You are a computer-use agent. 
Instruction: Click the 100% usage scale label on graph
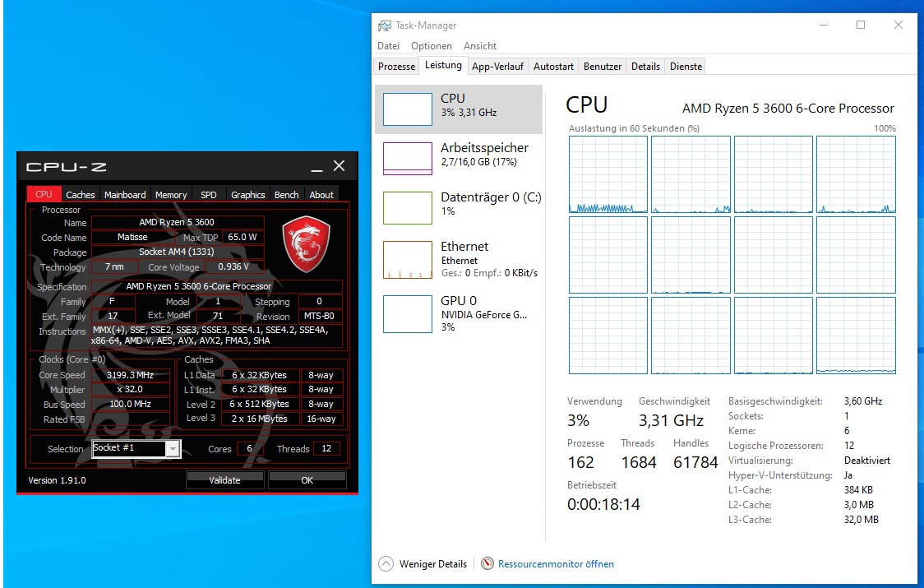(x=886, y=128)
